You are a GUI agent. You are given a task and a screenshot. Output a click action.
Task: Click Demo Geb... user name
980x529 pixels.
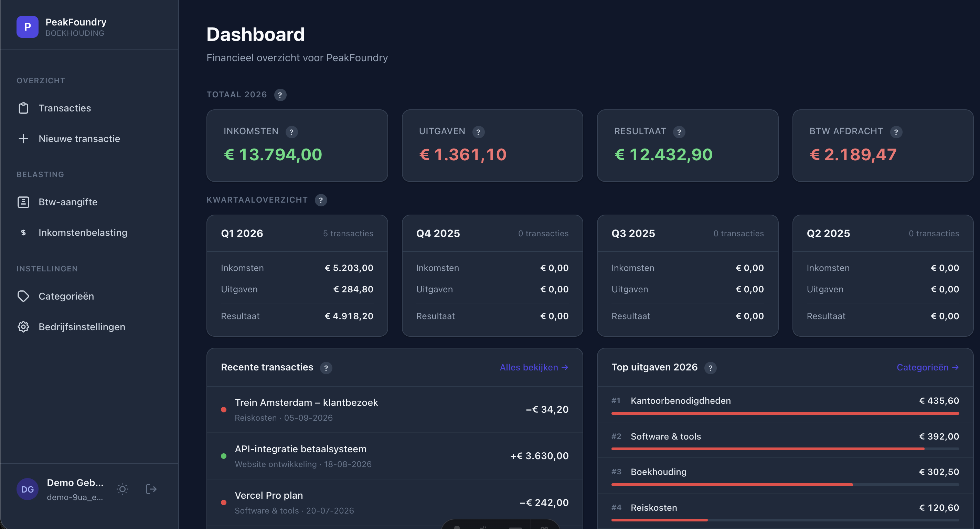click(75, 482)
